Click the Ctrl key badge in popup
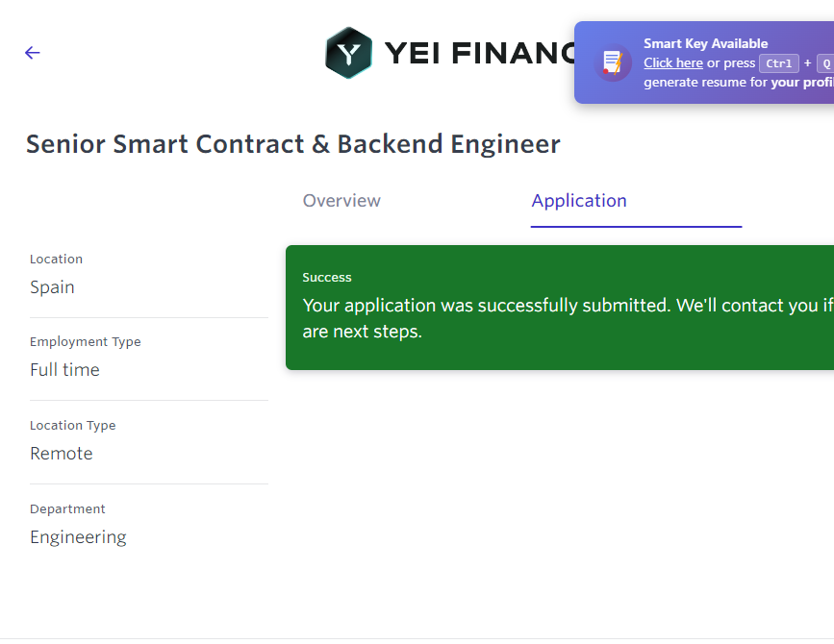 (x=778, y=63)
